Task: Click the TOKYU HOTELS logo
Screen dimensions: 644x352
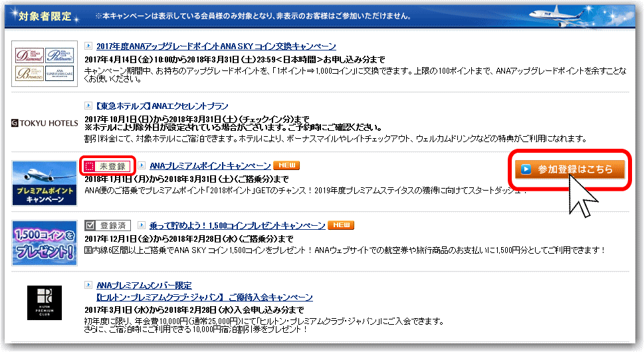Action: [45, 123]
